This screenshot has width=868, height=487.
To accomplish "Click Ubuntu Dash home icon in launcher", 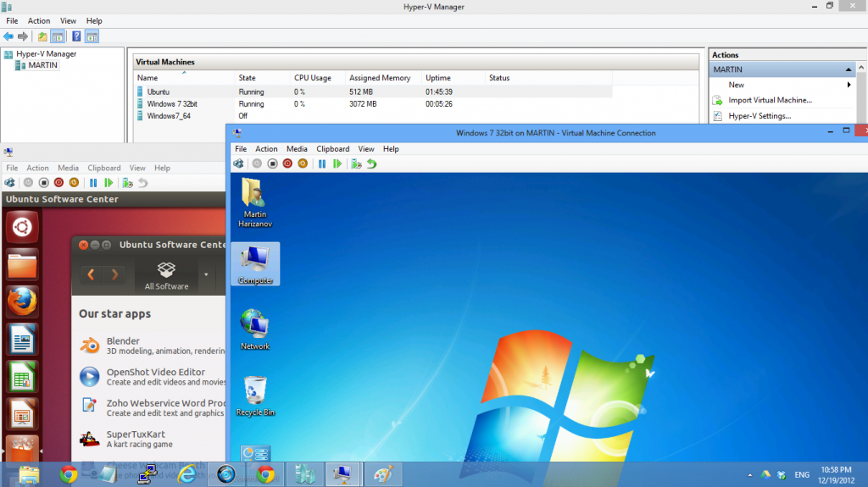I will click(22, 227).
